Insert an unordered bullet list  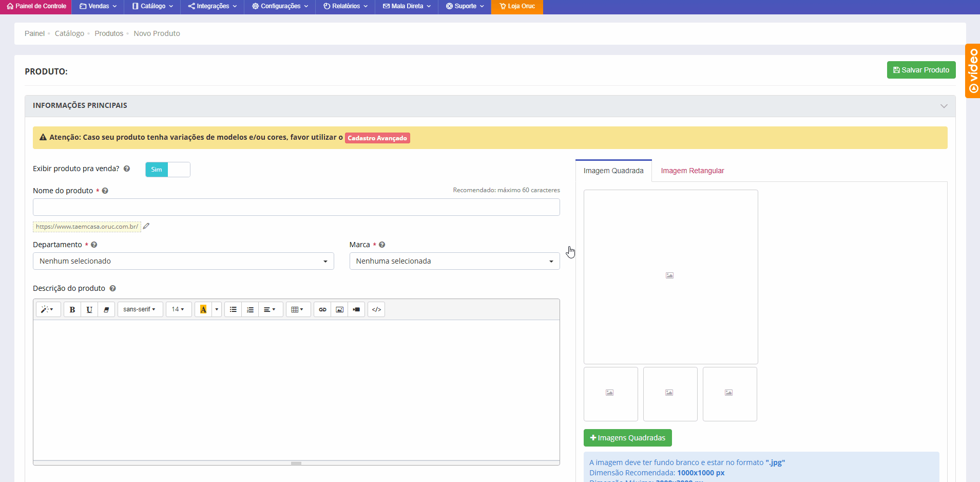(233, 309)
